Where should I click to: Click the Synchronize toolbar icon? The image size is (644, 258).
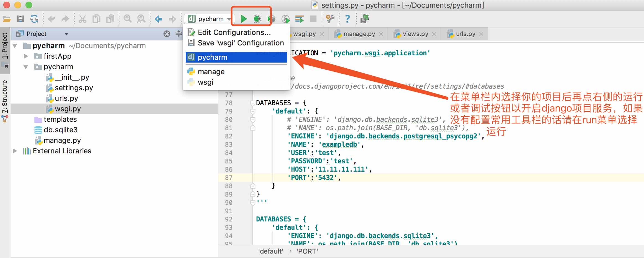34,19
